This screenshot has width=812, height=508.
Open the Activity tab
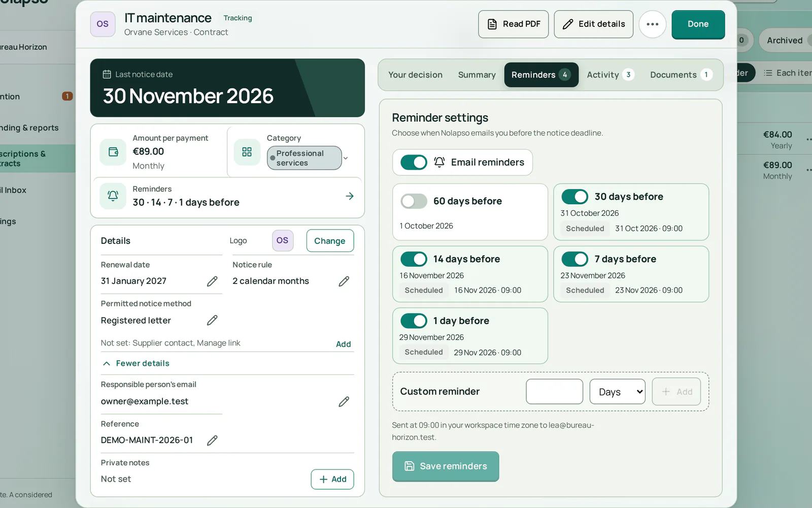point(610,75)
